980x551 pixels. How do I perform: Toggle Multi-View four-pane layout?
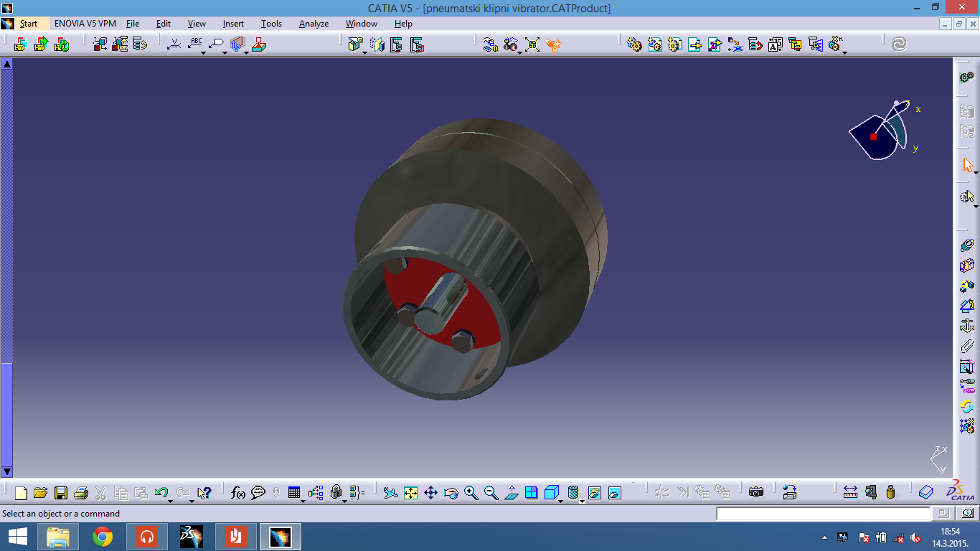pyautogui.click(x=531, y=493)
